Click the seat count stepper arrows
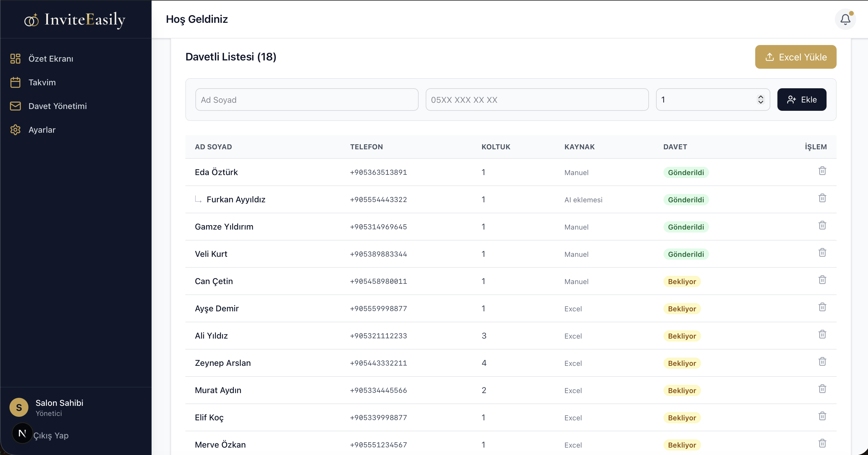 coord(761,100)
